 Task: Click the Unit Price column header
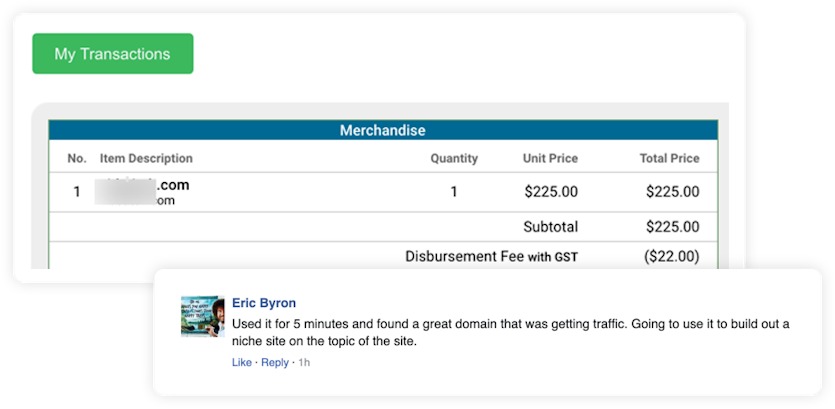pyautogui.click(x=550, y=158)
